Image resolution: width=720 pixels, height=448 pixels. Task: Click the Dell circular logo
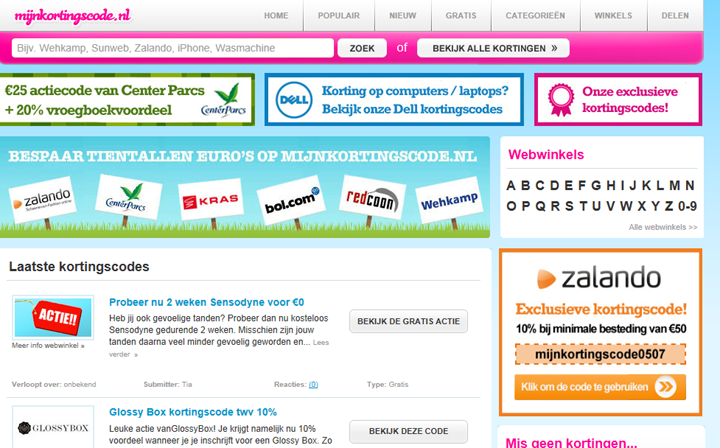(x=294, y=100)
